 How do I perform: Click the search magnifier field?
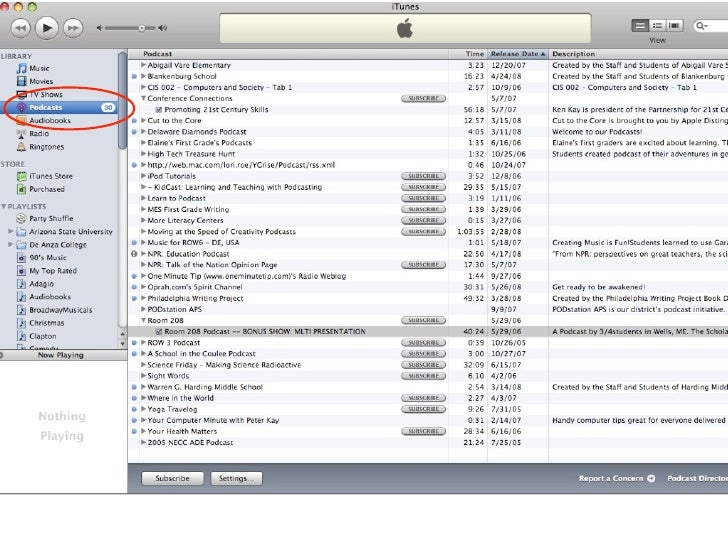coord(710,26)
